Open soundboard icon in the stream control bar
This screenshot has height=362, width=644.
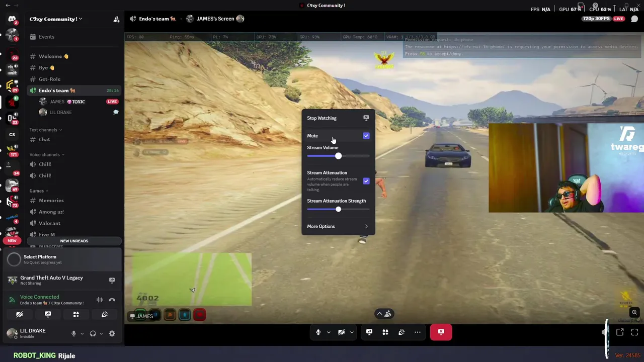click(401, 332)
